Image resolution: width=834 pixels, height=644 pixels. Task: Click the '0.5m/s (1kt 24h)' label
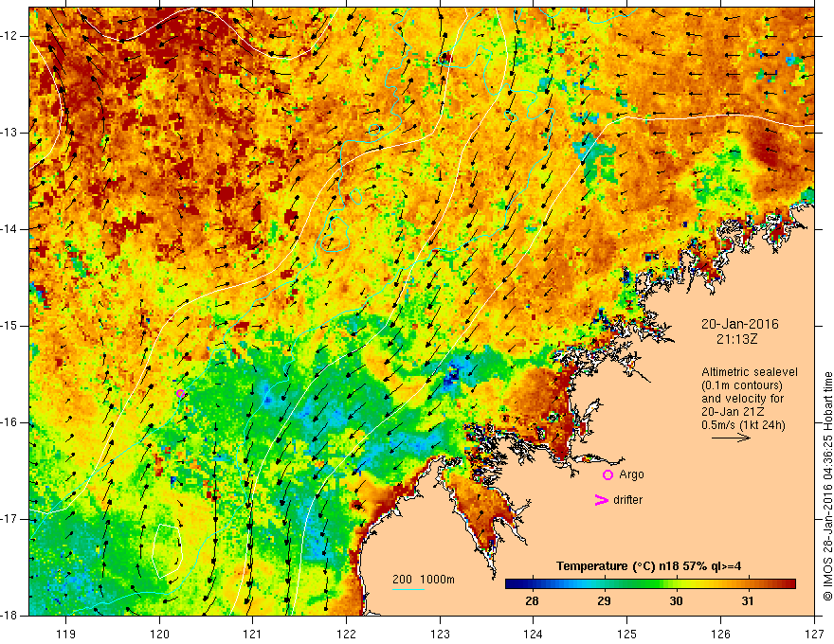743,425
